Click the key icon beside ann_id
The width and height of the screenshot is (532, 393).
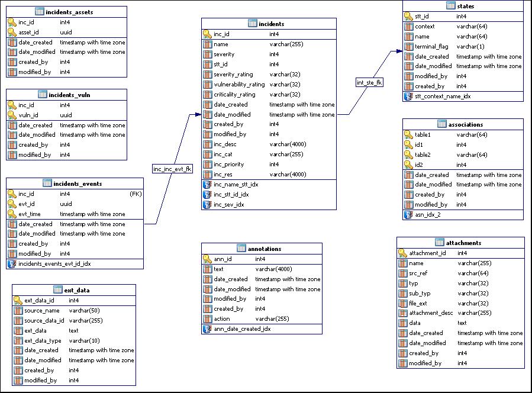[x=208, y=259]
